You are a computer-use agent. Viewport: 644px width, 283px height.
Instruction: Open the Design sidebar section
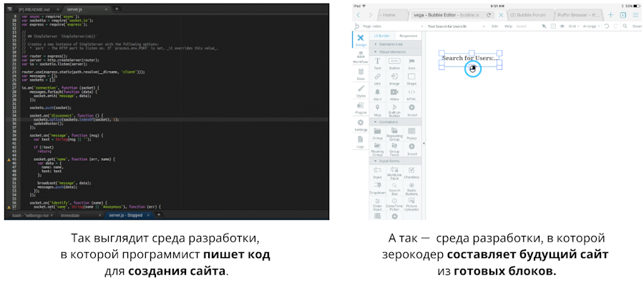click(361, 40)
